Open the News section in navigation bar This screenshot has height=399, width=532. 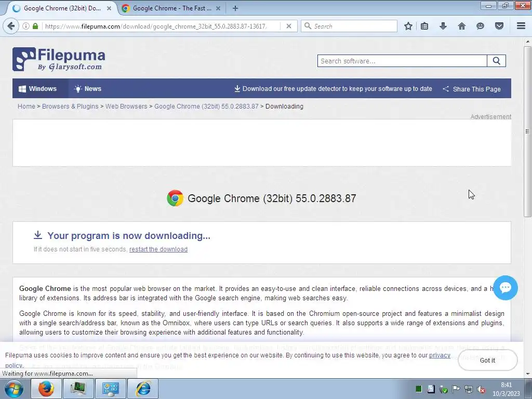point(88,89)
